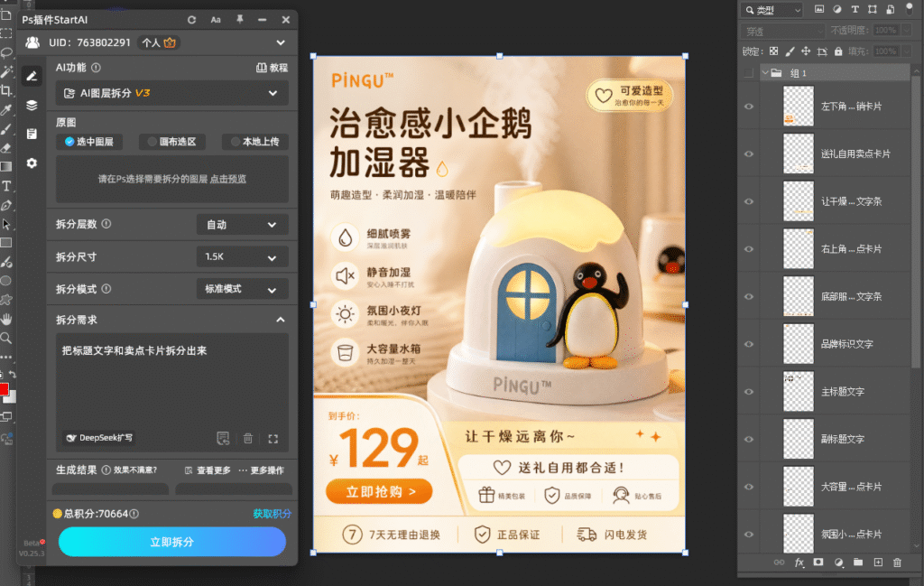Create a new layer group folder

858,563
